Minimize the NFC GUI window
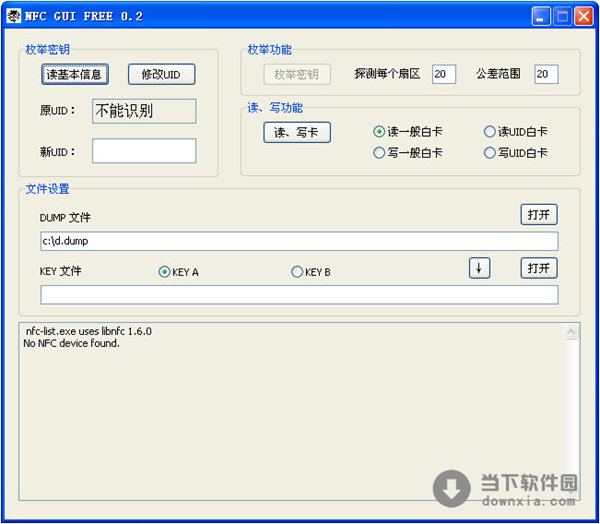The image size is (600, 524). pos(541,16)
